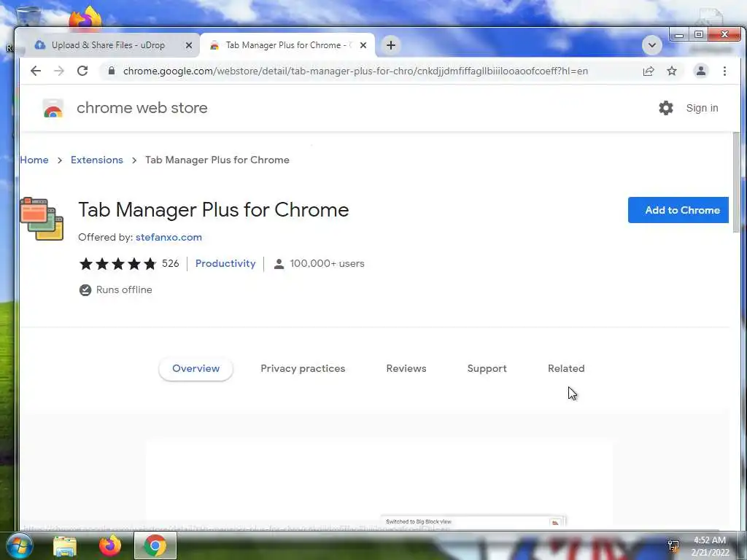Click the browser forward arrow
The width and height of the screenshot is (747, 560).
[59, 71]
